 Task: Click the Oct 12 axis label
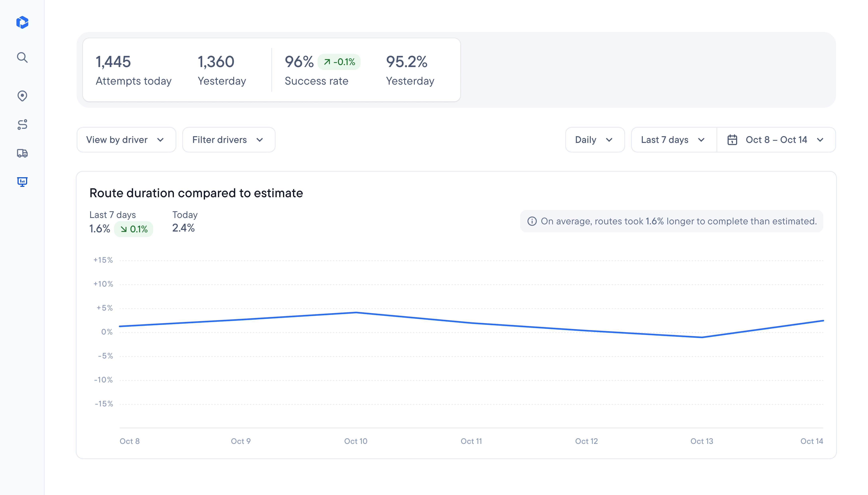(x=586, y=441)
